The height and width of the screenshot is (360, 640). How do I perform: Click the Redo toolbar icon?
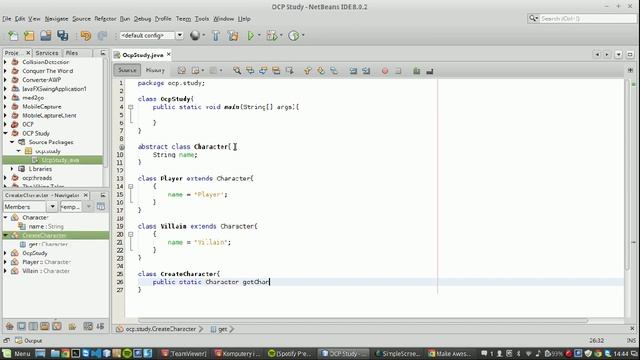102,36
